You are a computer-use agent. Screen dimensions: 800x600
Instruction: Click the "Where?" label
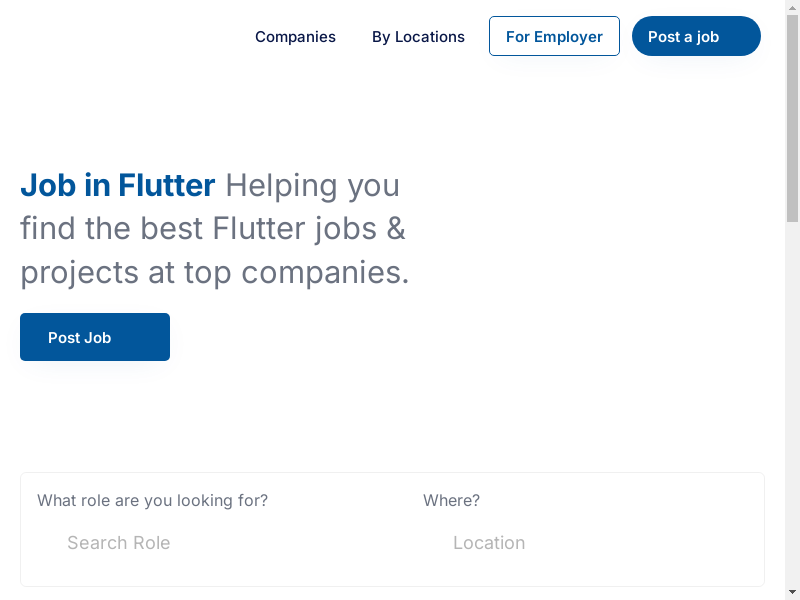(451, 500)
